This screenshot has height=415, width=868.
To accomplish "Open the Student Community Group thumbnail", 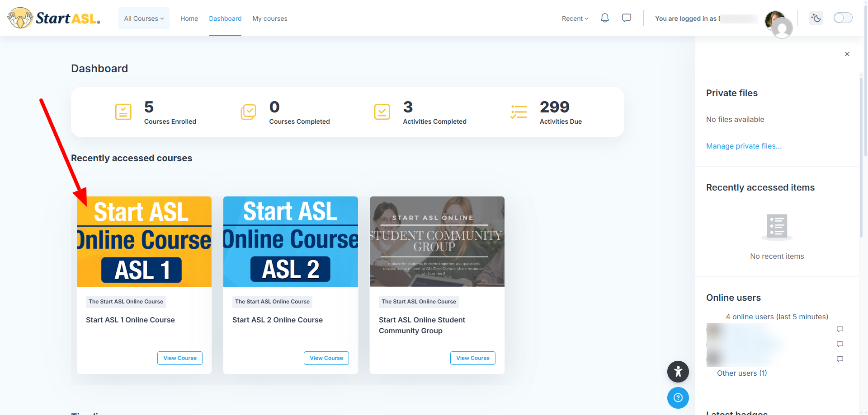I will coord(437,242).
